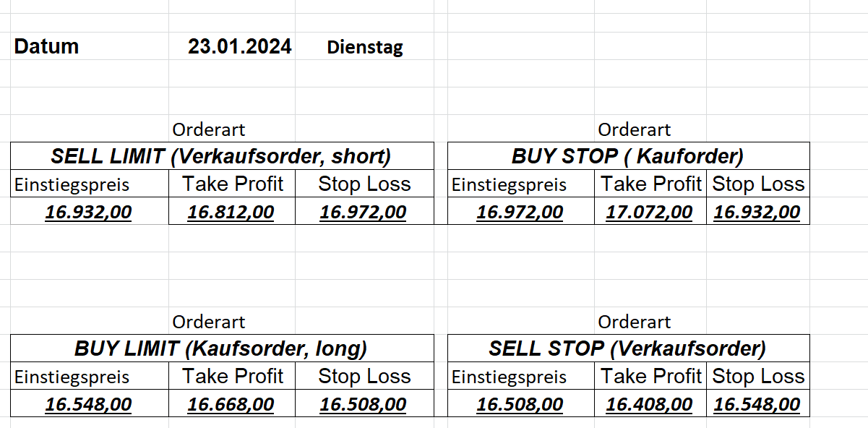The height and width of the screenshot is (428, 868).
Task: Select the BUY STOP (Kauforder) header cell
Action: (627, 156)
